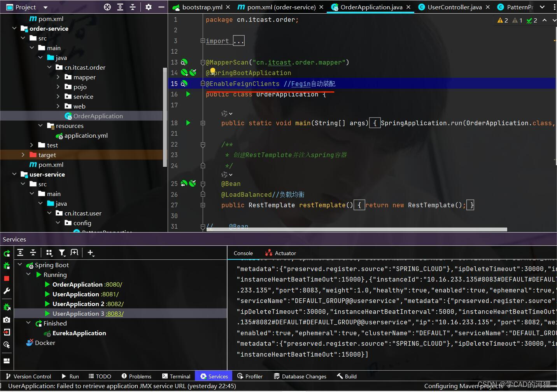Viewport: 557px width, 392px height.
Task: Open the warnings inspection widget
Action: coord(517,20)
